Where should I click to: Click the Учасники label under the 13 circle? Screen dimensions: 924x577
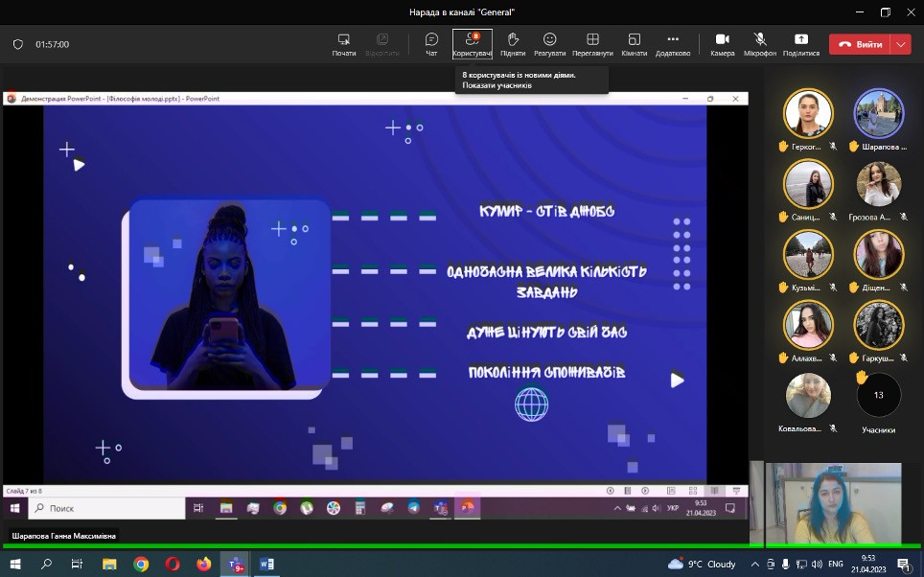[x=879, y=430]
